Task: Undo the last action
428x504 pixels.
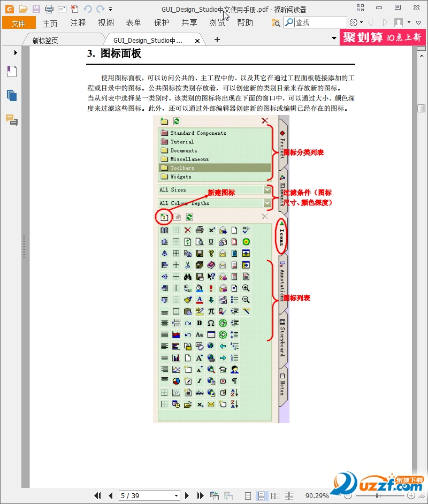Action: tap(88, 9)
